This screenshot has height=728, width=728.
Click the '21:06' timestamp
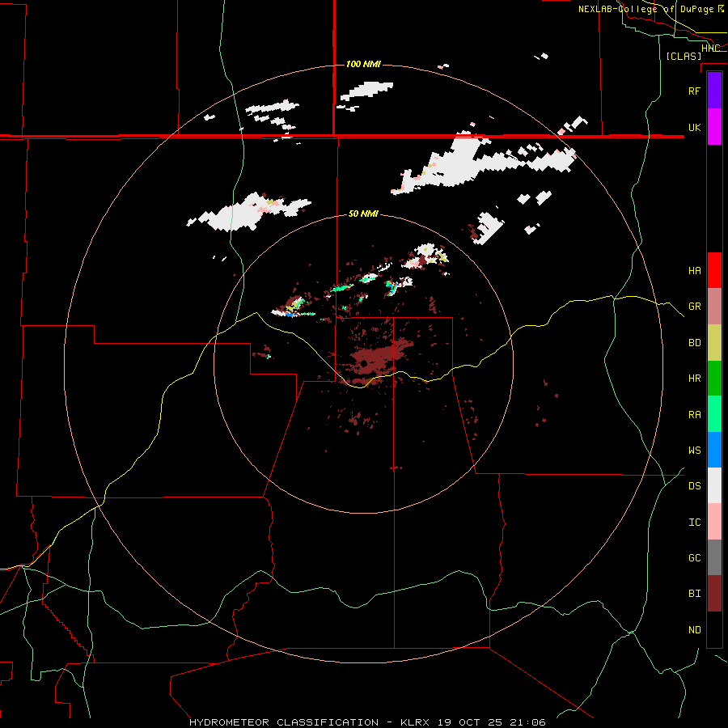528,722
